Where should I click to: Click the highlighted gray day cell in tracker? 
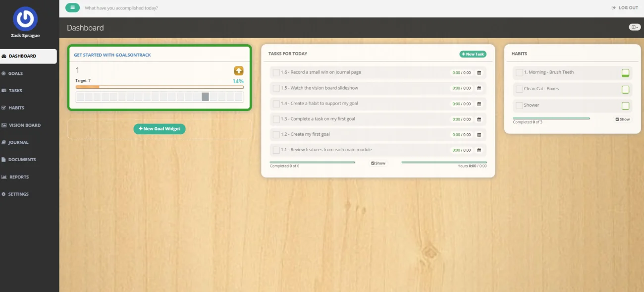coord(205,97)
